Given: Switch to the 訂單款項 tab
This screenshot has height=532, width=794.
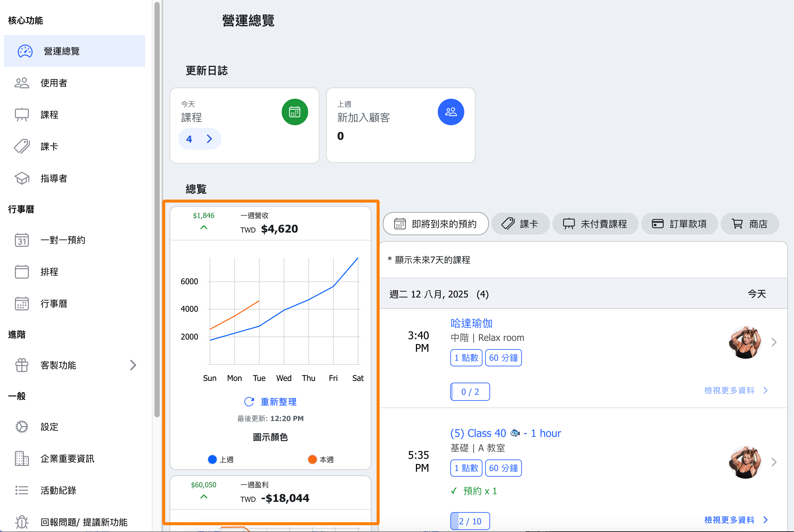Looking at the screenshot, I should [679, 224].
